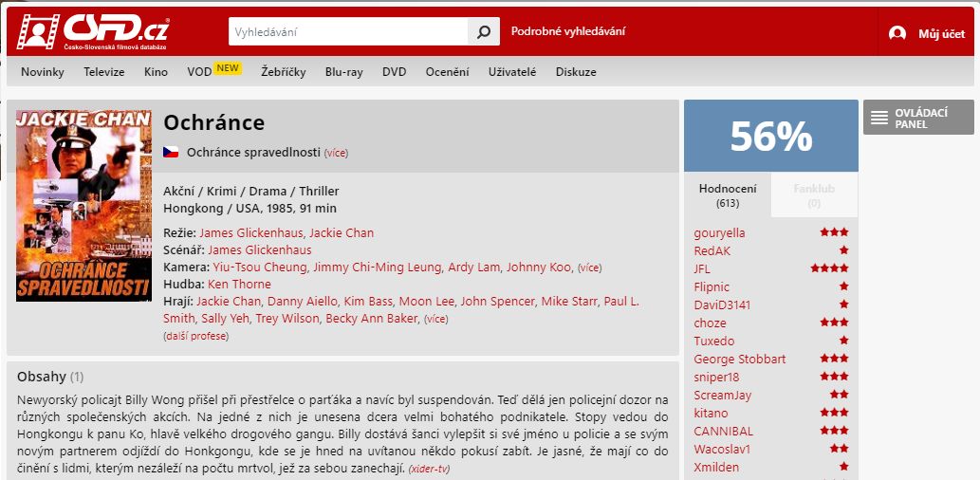This screenshot has height=480, width=980.
Task: Open Ardy Lam link
Action: coord(475,268)
